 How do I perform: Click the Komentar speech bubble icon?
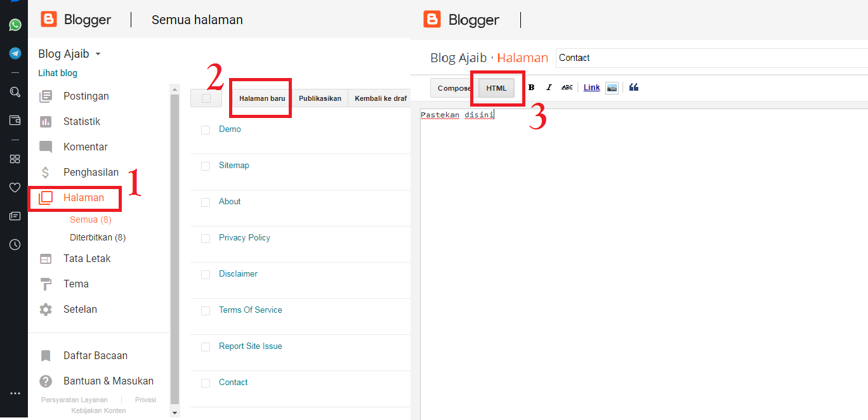(x=46, y=147)
